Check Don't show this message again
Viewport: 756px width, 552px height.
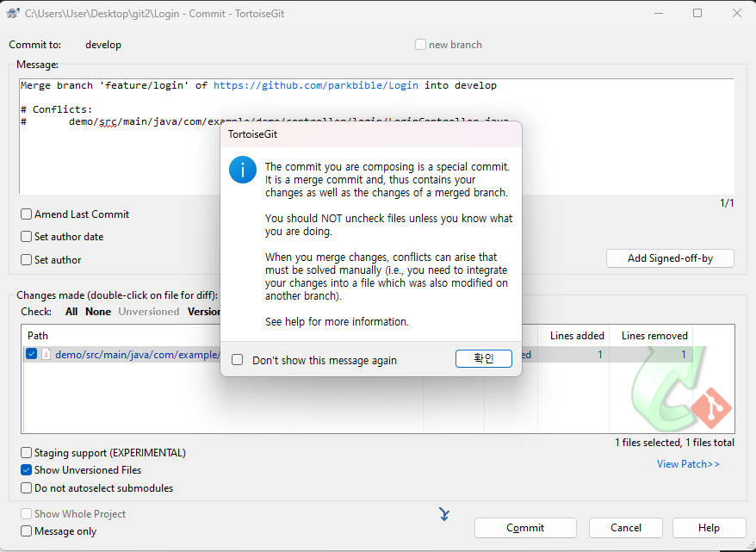(237, 360)
